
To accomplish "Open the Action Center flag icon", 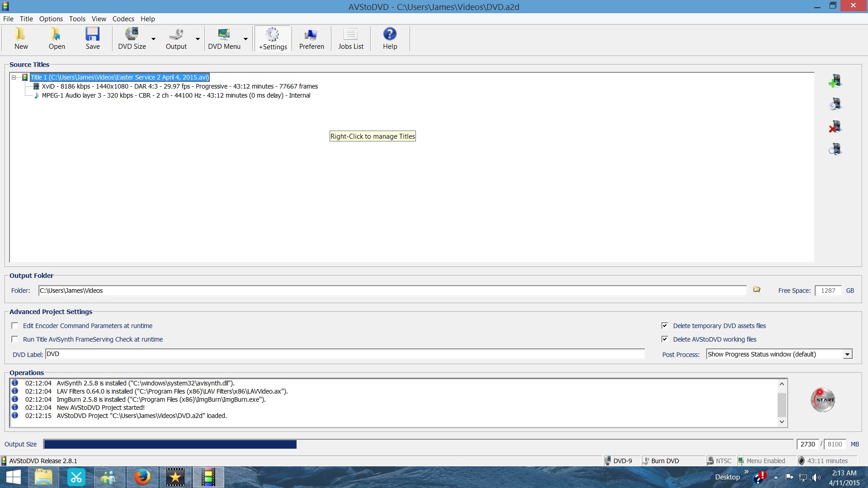I will click(789, 477).
